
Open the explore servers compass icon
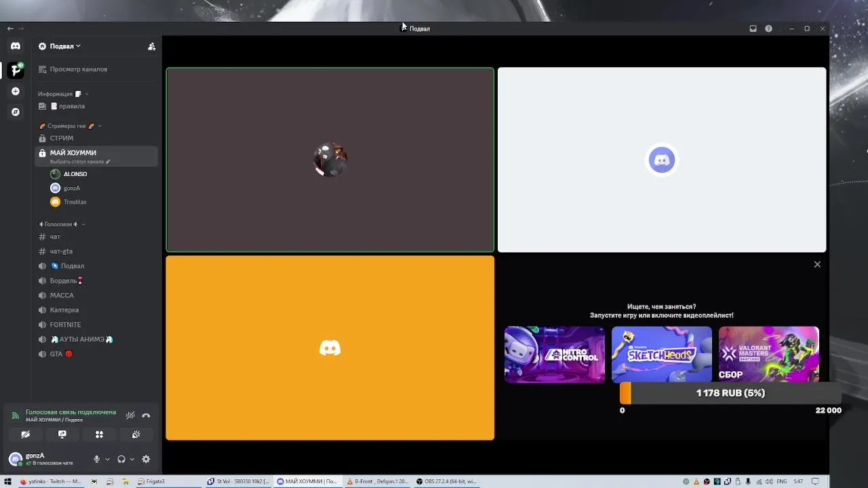(16, 112)
